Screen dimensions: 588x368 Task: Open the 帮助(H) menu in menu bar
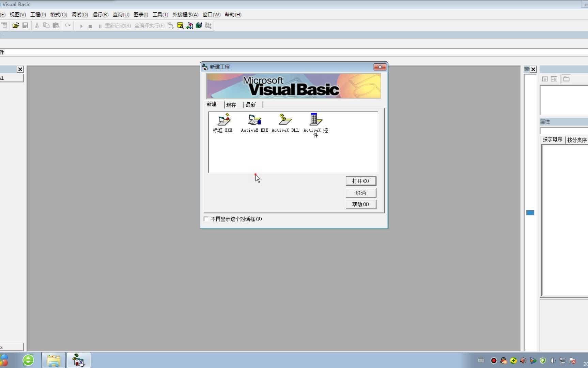pyautogui.click(x=233, y=15)
